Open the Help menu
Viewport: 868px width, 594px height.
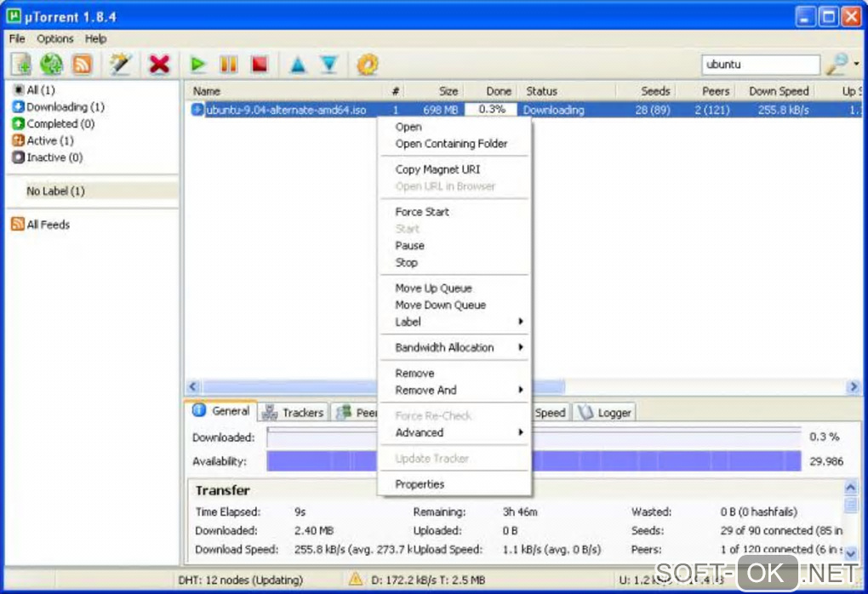point(95,39)
